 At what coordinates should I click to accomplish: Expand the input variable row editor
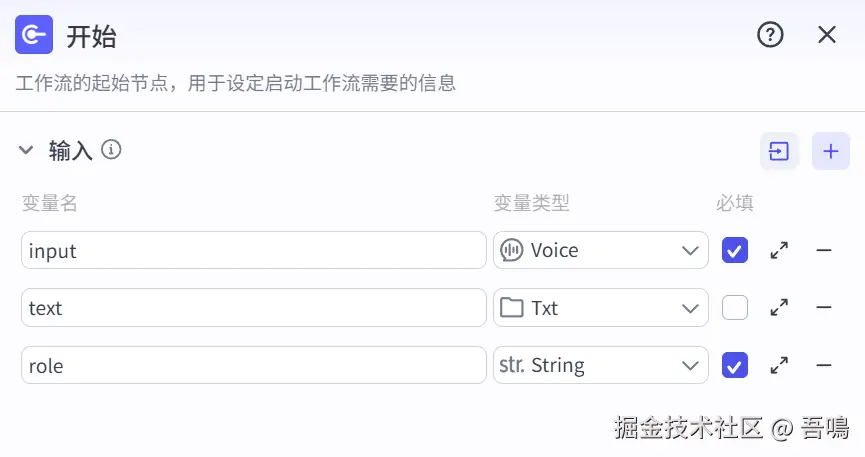point(779,250)
